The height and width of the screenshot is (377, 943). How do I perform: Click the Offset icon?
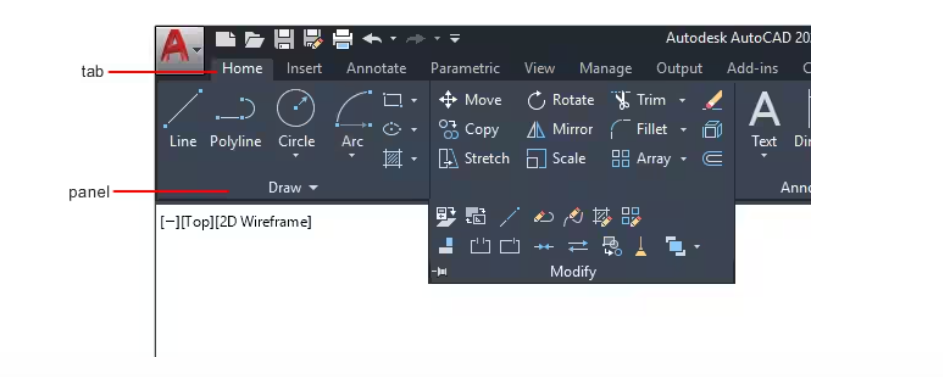(x=712, y=159)
